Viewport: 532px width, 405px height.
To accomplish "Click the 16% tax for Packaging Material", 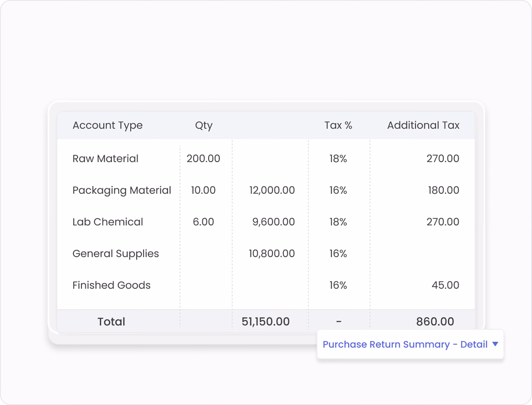I will pyautogui.click(x=338, y=190).
